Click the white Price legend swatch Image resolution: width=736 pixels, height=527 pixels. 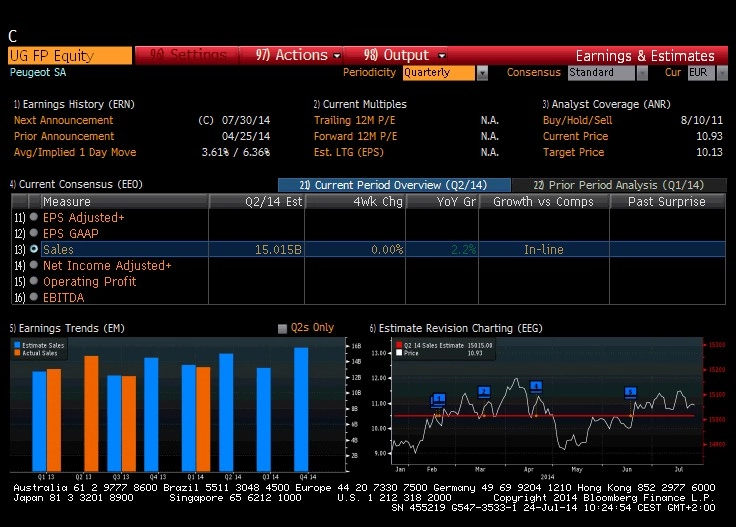coord(399,353)
